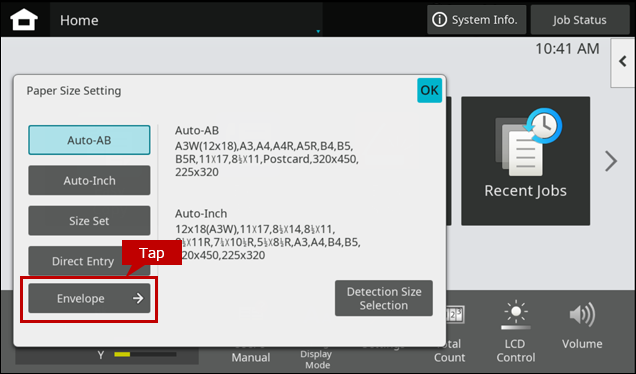This screenshot has width=636, height=374.
Task: Open the Recent Jobs tile
Action: 525,161
